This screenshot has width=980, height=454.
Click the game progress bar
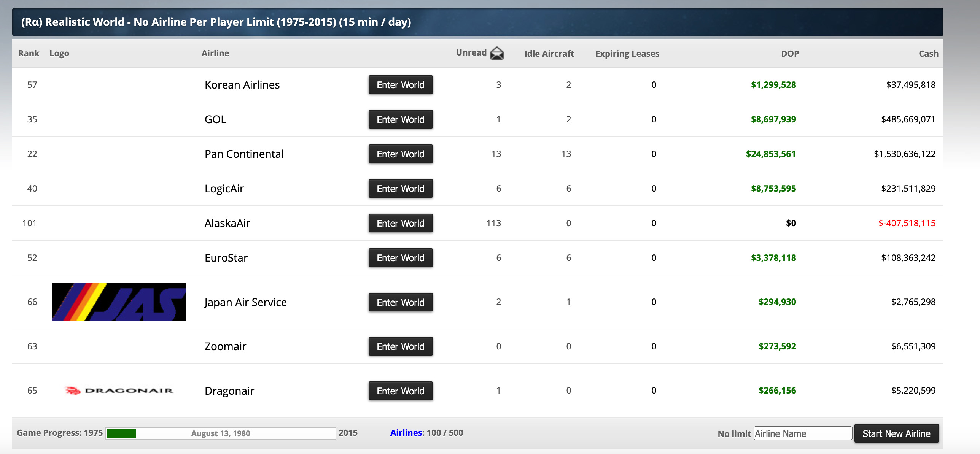221,433
